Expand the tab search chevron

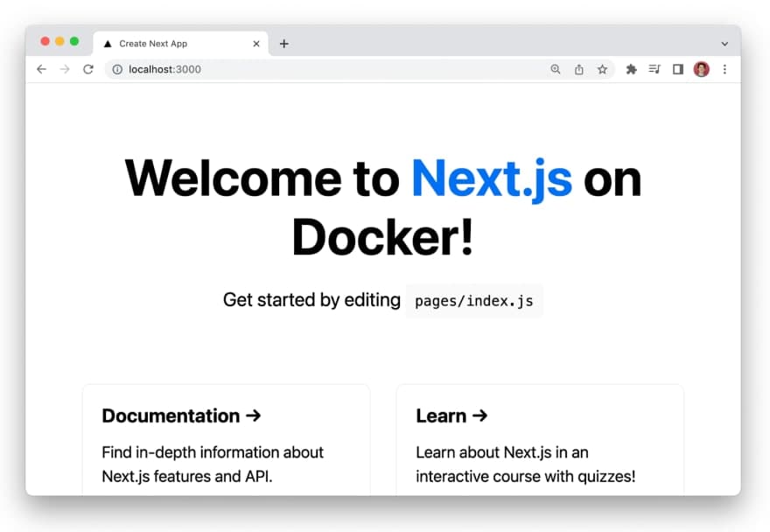(724, 44)
